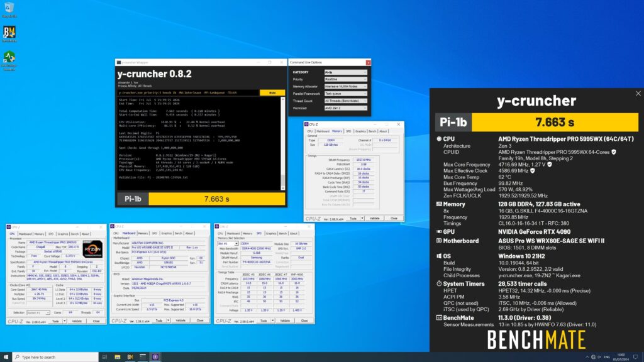
Task: Select the console window taskbar icon
Action: [143, 357]
